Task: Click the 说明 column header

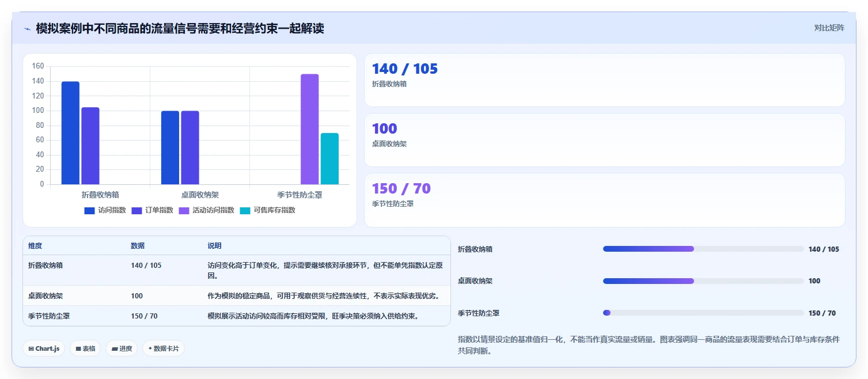Action: pos(214,246)
